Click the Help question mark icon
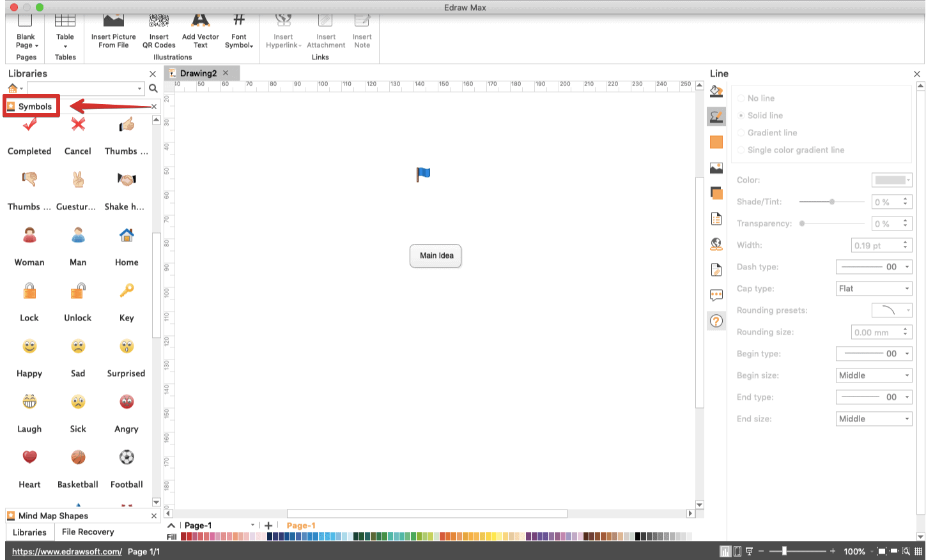The width and height of the screenshot is (926, 560). [716, 321]
